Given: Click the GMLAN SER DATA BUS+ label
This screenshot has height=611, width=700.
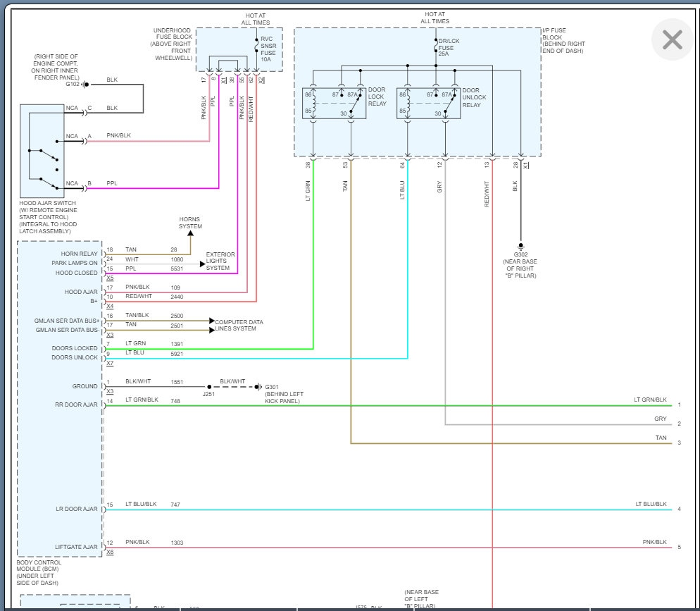Looking at the screenshot, I should point(67,321).
